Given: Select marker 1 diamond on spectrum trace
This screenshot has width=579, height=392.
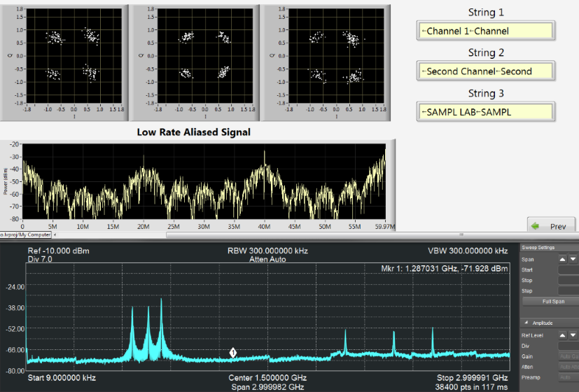Looking at the screenshot, I should pyautogui.click(x=233, y=352).
